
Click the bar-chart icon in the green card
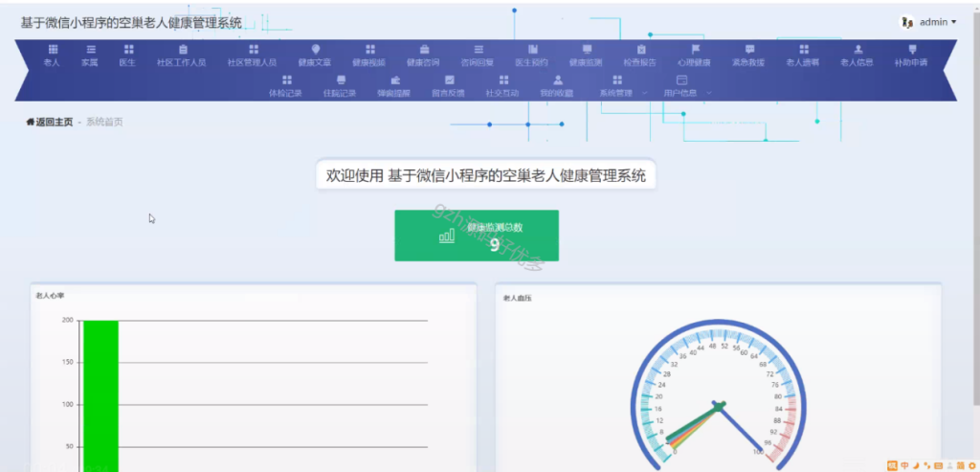pyautogui.click(x=447, y=236)
